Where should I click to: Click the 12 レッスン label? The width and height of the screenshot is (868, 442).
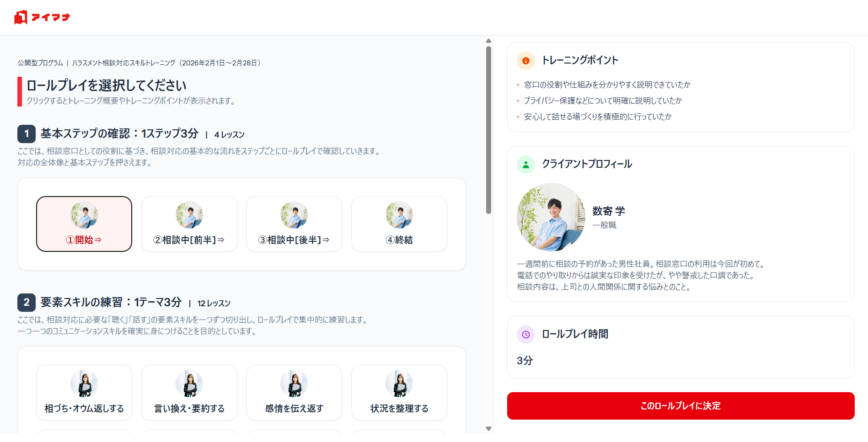pyautogui.click(x=214, y=304)
